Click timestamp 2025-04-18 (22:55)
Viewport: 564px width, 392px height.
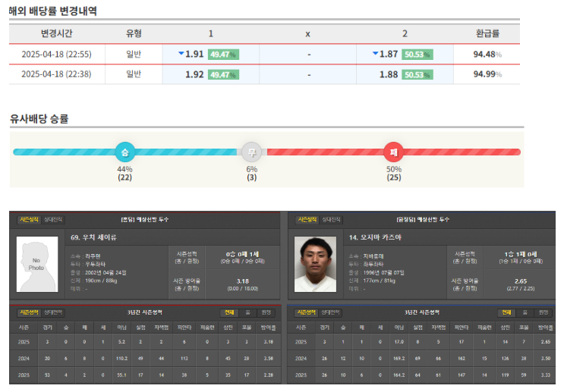(56, 55)
